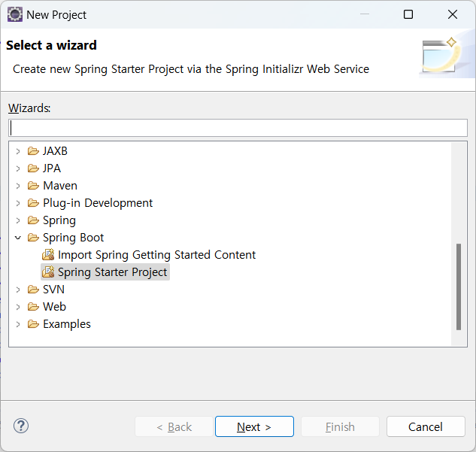Click Import Spring Getting Started wizard icon
Image resolution: width=476 pixels, height=452 pixels.
pos(48,255)
